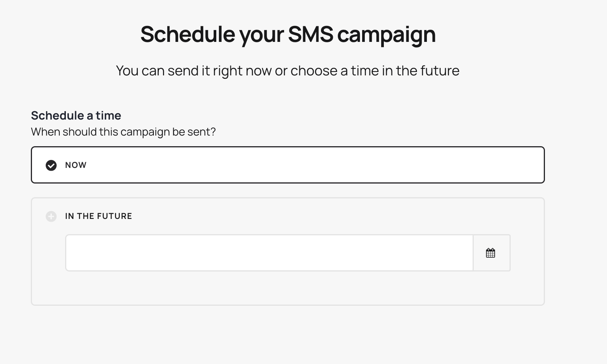Viewport: 607px width, 364px height.
Task: Click the word "time" in section label
Action: pos(108,115)
